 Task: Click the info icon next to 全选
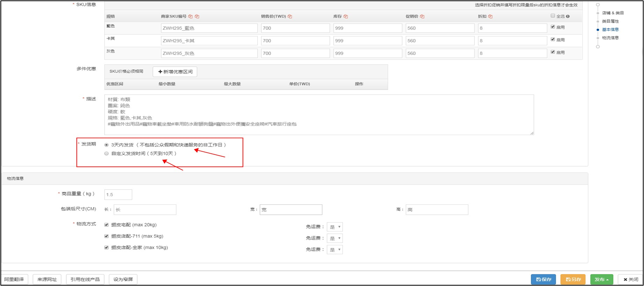click(x=568, y=17)
